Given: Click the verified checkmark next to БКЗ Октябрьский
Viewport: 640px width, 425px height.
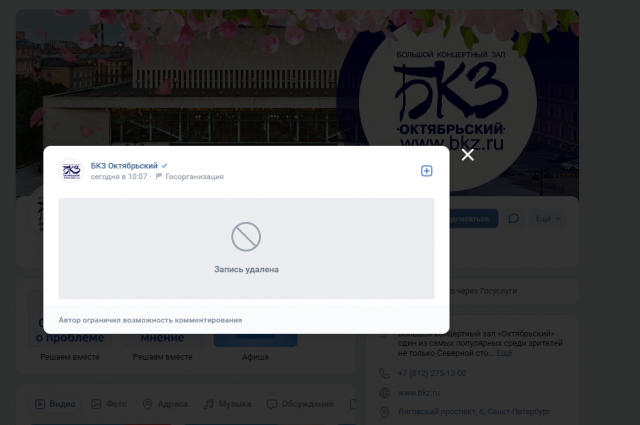Looking at the screenshot, I should click(164, 166).
